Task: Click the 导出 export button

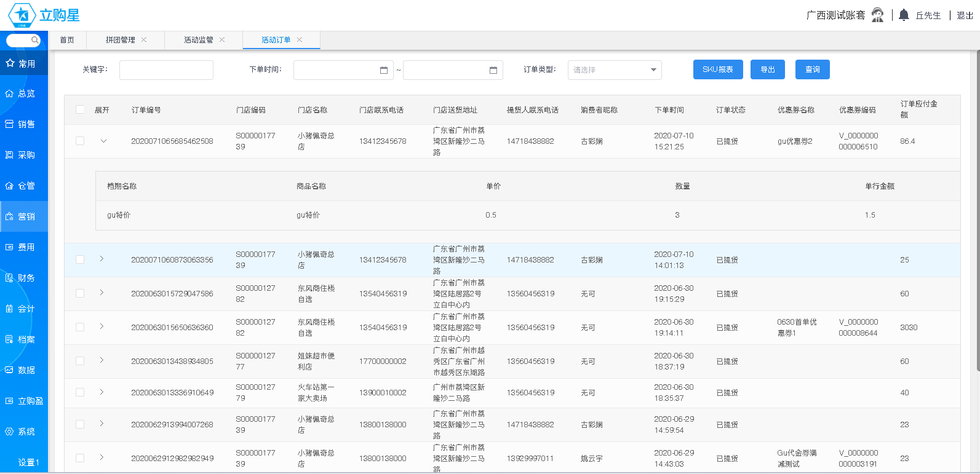Action: point(767,69)
